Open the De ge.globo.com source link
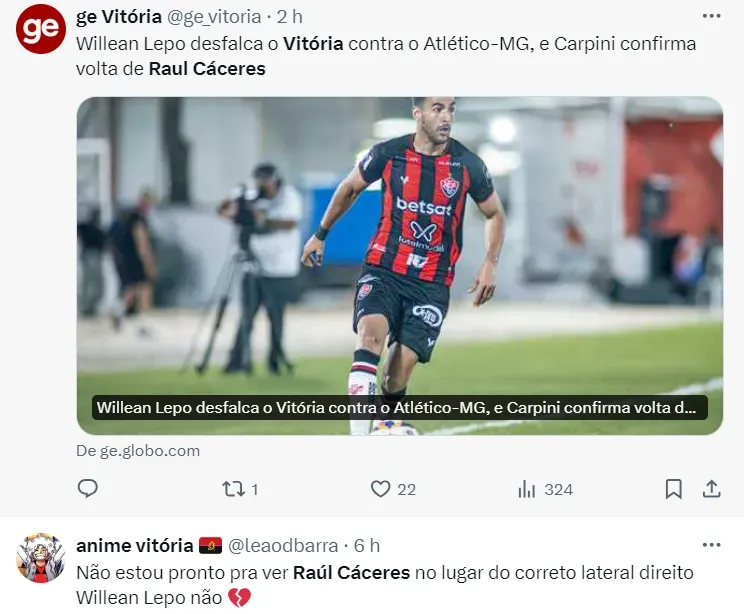744x614 pixels. pyautogui.click(x=138, y=451)
